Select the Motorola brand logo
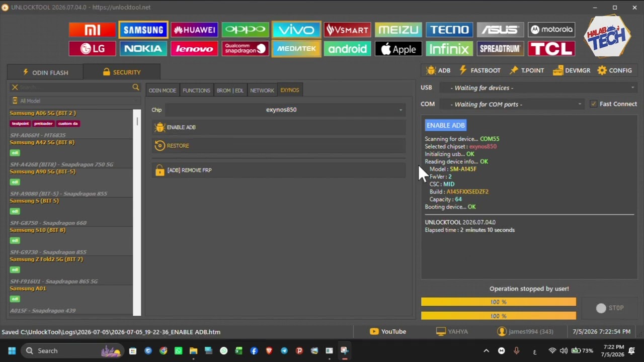This screenshot has width=644, height=362. (551, 30)
